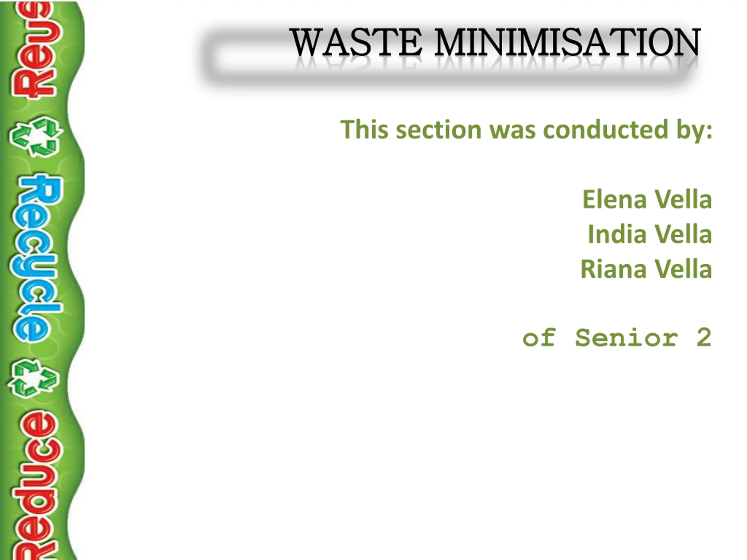Click the word 'section' in the subtitle

(438, 129)
